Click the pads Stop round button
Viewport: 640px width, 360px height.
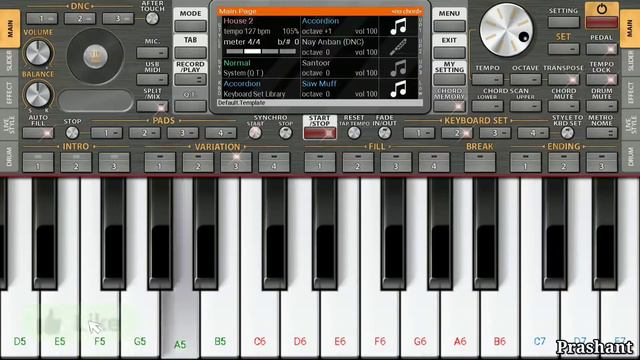72,132
